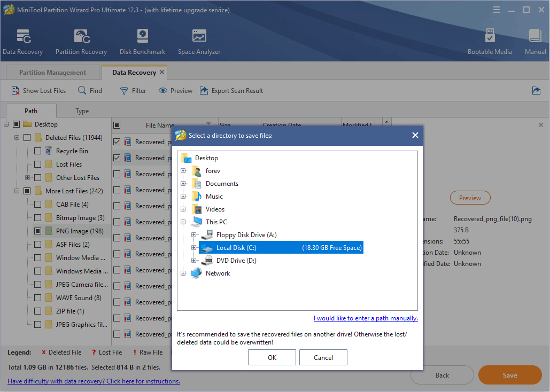The height and width of the screenshot is (392, 550).
Task: Click OK in the save directory dialog
Action: [272, 357]
